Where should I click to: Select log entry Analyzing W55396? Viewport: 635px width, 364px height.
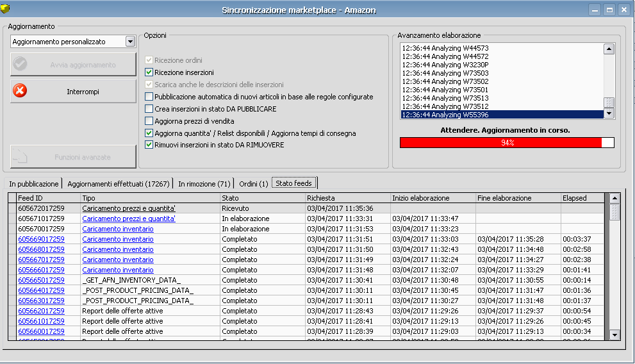point(502,115)
